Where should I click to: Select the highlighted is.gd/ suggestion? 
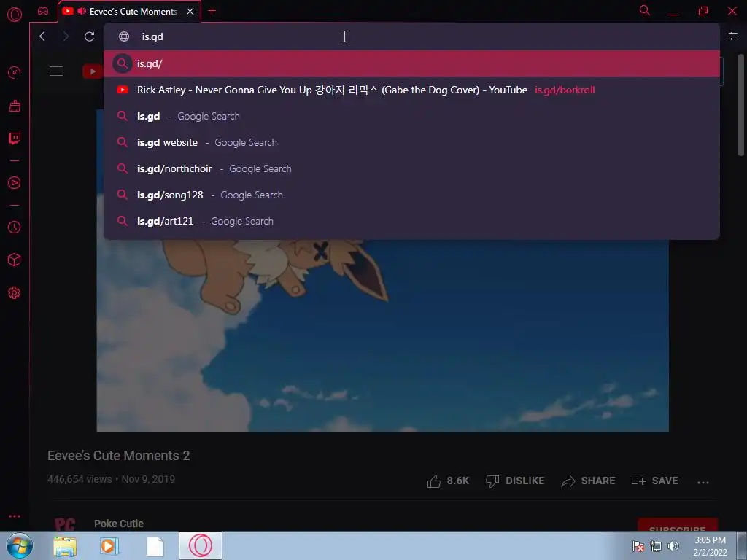[x=411, y=63]
